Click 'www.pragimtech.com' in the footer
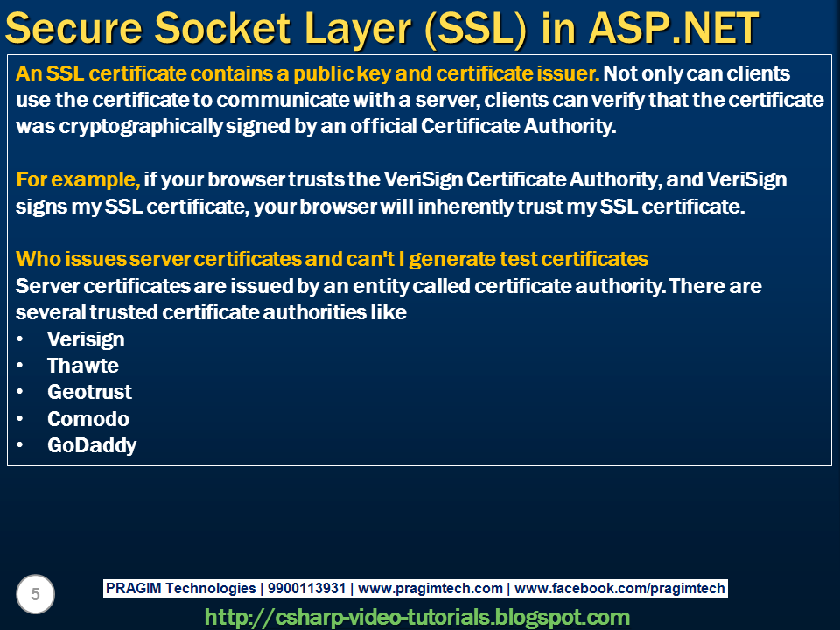Screen dimensions: 840x630 (x=430, y=588)
